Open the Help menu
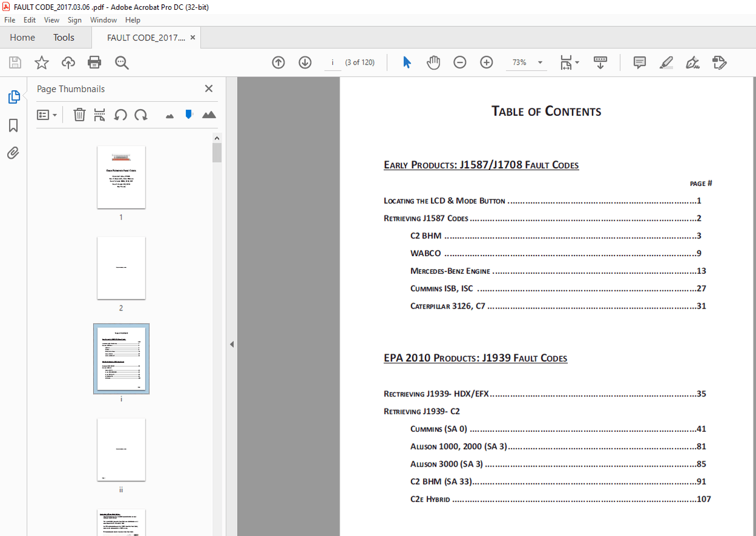The width and height of the screenshot is (756, 536). click(x=133, y=20)
